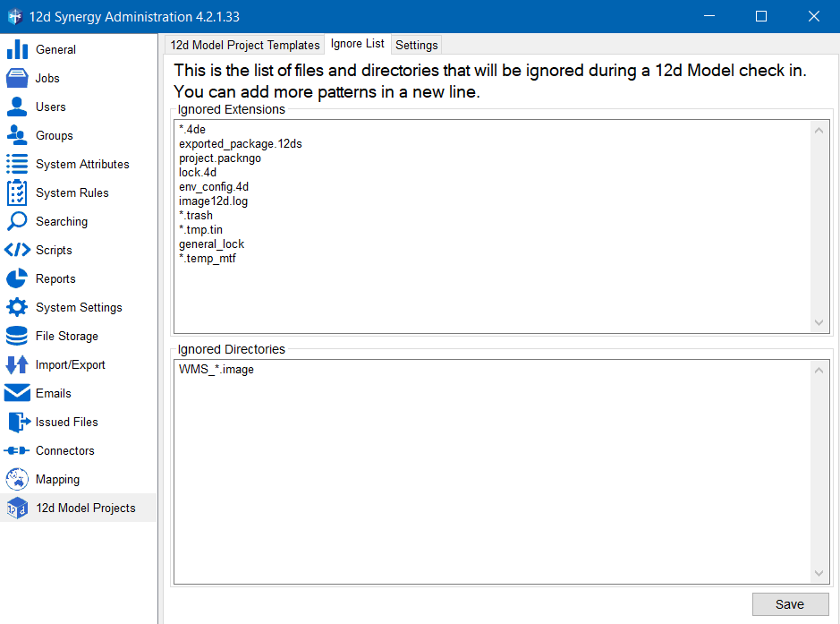Click the Reports pie chart icon
Screen dimensions: 840x624
pyautogui.click(x=17, y=278)
